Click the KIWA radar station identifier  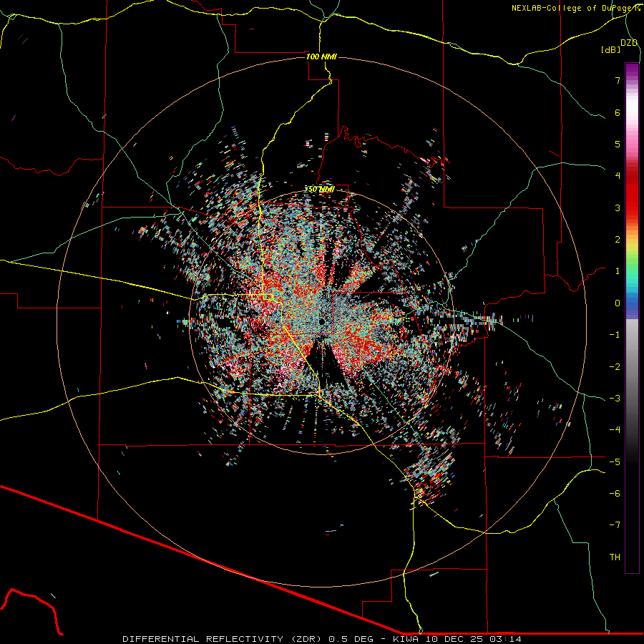(406, 639)
